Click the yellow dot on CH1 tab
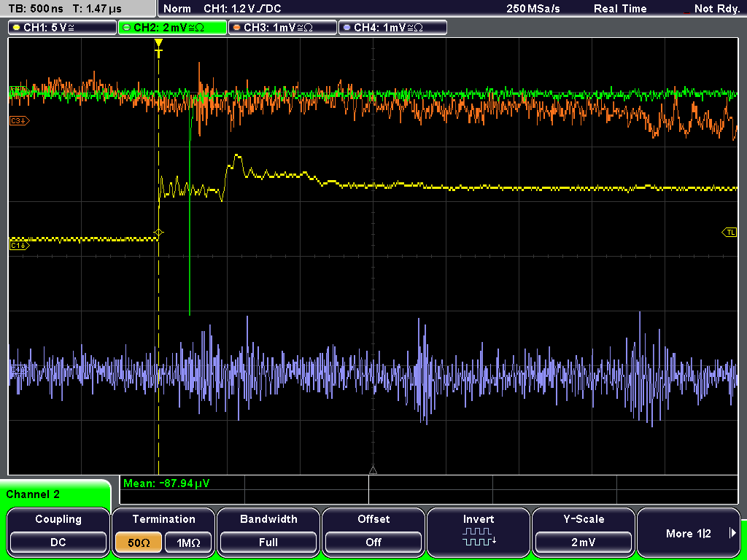The image size is (747, 560). (x=17, y=28)
